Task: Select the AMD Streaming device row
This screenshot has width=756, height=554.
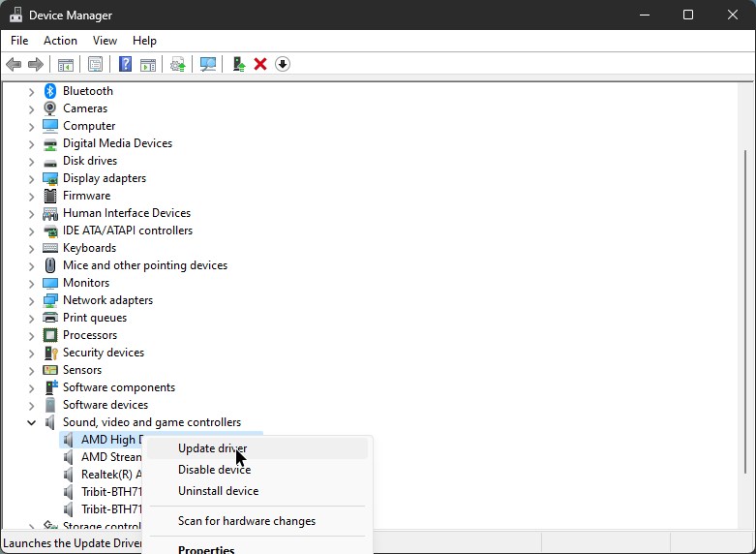Action: 104,457
